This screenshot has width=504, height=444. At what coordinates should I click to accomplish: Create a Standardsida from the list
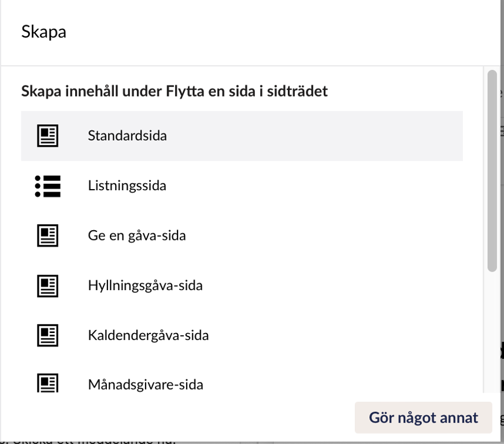pyautogui.click(x=127, y=136)
